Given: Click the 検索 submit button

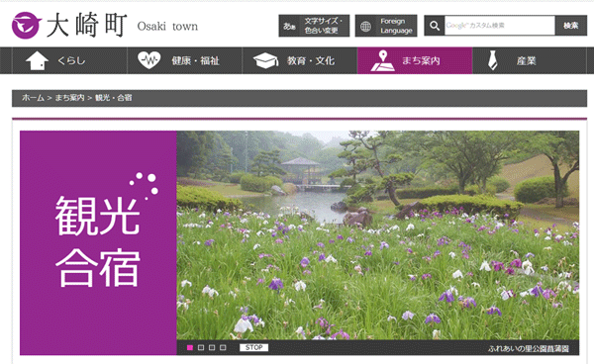Looking at the screenshot, I should click(x=570, y=26).
